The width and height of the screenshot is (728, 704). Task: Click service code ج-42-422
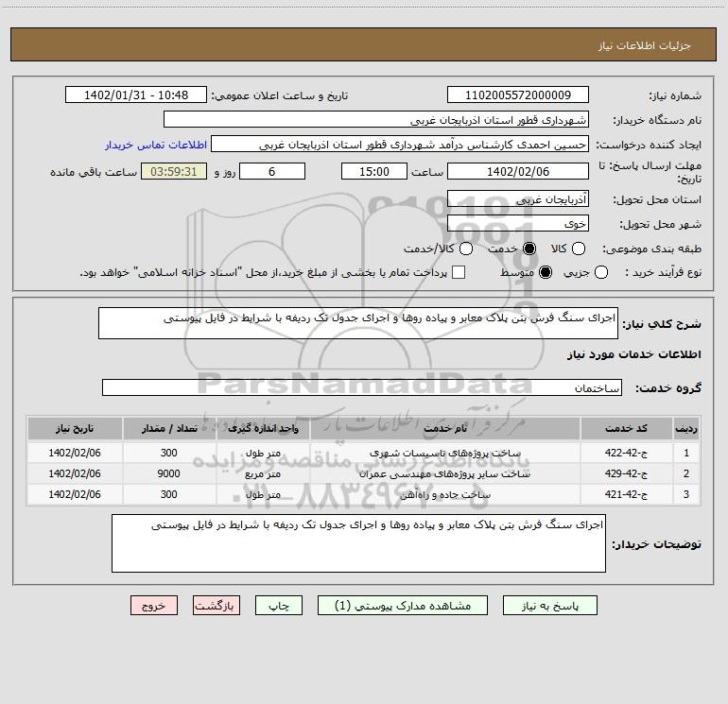tap(626, 453)
